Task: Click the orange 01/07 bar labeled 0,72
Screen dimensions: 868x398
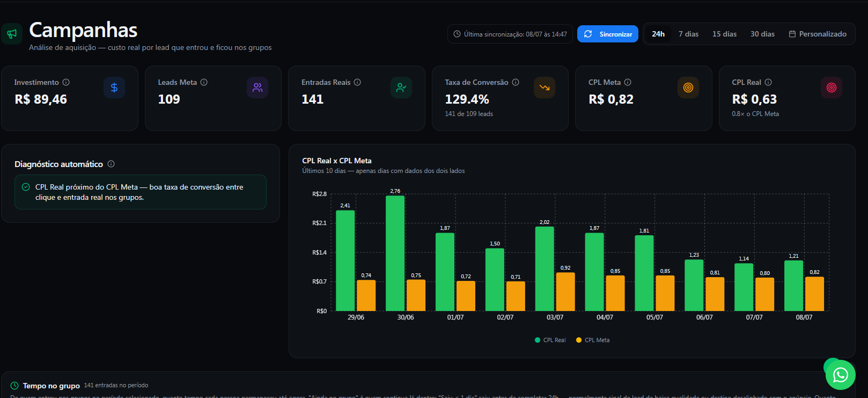Action: (466, 296)
